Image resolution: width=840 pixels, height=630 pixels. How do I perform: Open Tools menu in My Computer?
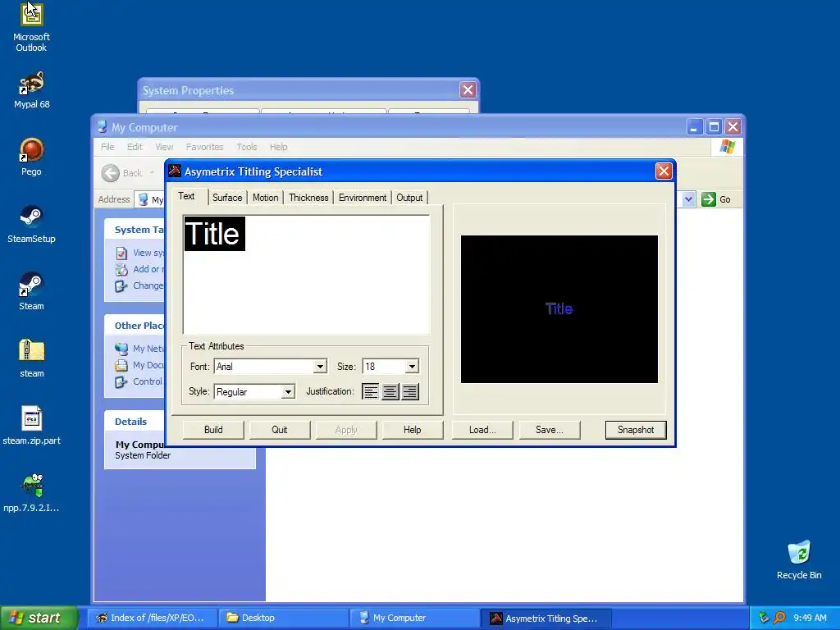click(246, 147)
